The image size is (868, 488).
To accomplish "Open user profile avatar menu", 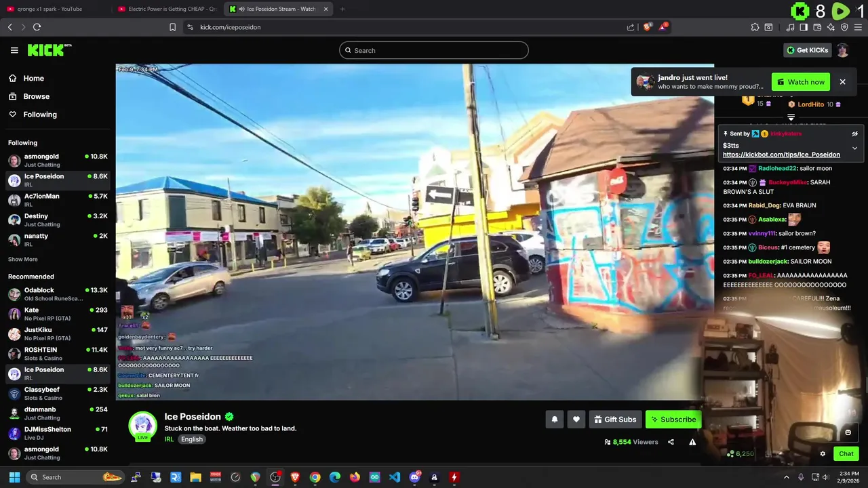I will pyautogui.click(x=842, y=50).
